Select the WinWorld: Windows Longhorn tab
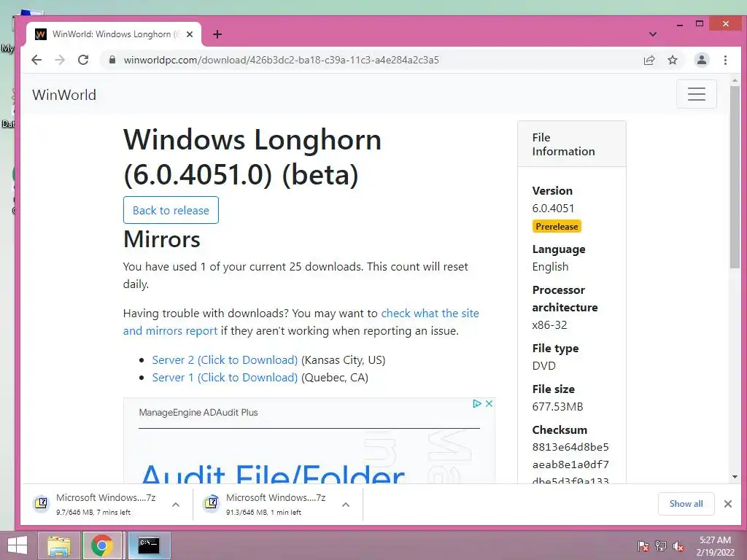 pos(115,34)
